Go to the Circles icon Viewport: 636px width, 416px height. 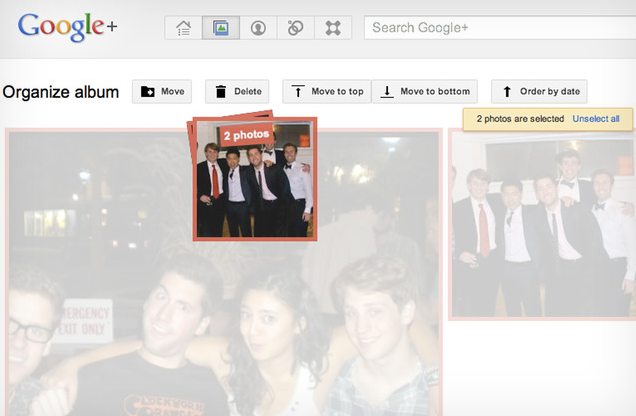pyautogui.click(x=295, y=28)
